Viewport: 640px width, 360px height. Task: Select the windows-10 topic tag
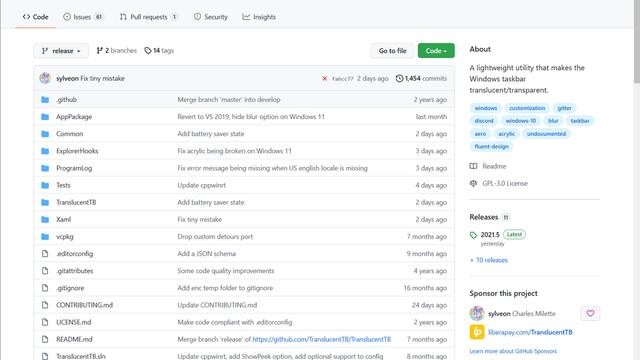(521, 121)
